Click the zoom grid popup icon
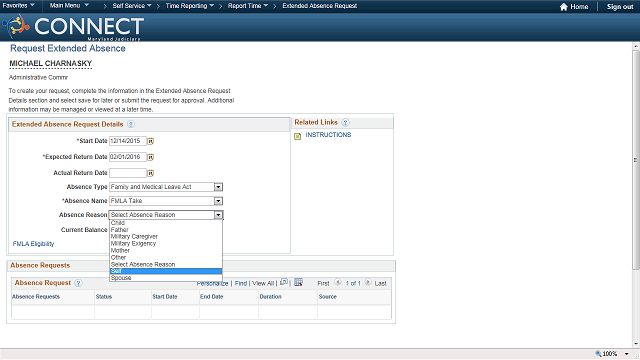Viewport: 640px width, 360px height. point(284,282)
